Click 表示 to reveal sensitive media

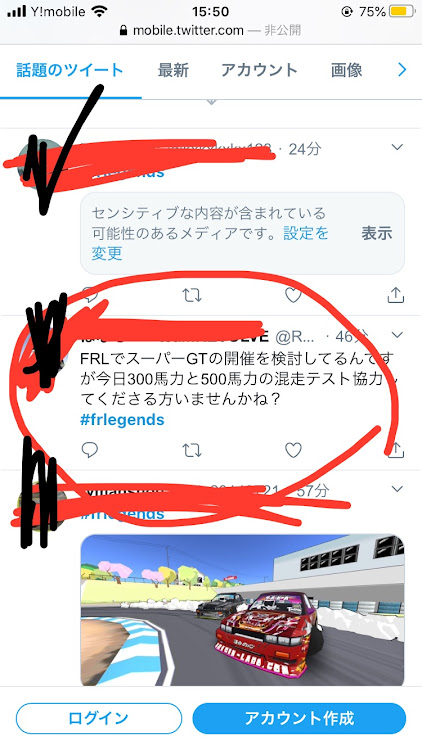(377, 233)
